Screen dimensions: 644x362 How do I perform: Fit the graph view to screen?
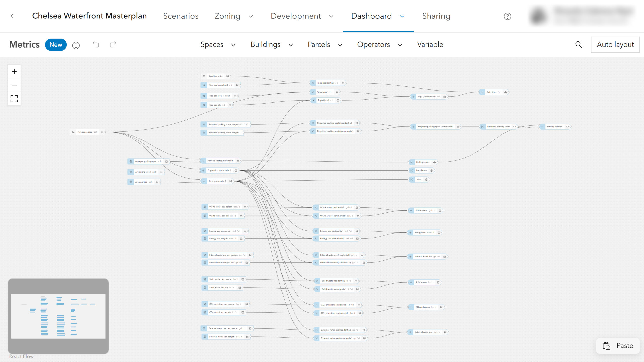pos(14,99)
